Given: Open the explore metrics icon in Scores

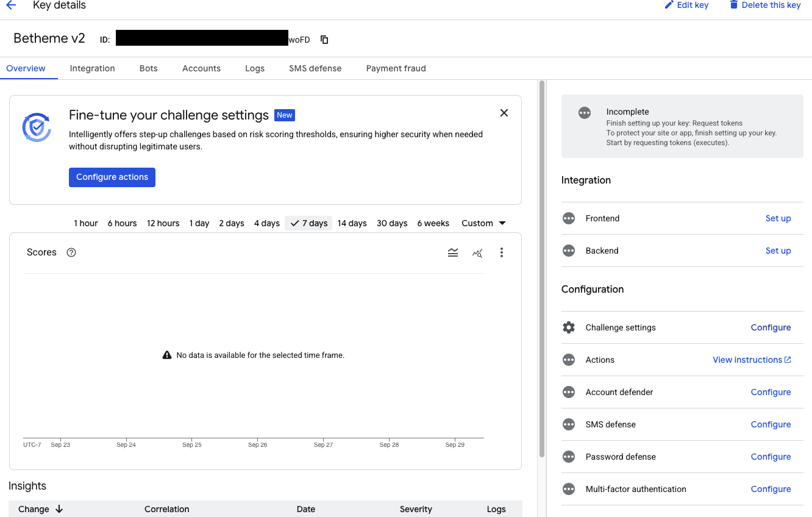Looking at the screenshot, I should point(477,252).
